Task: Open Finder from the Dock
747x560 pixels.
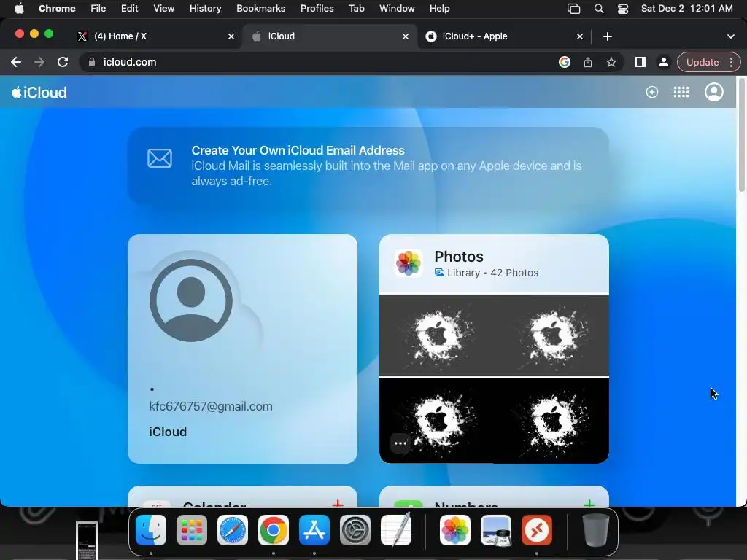Action: (x=151, y=530)
